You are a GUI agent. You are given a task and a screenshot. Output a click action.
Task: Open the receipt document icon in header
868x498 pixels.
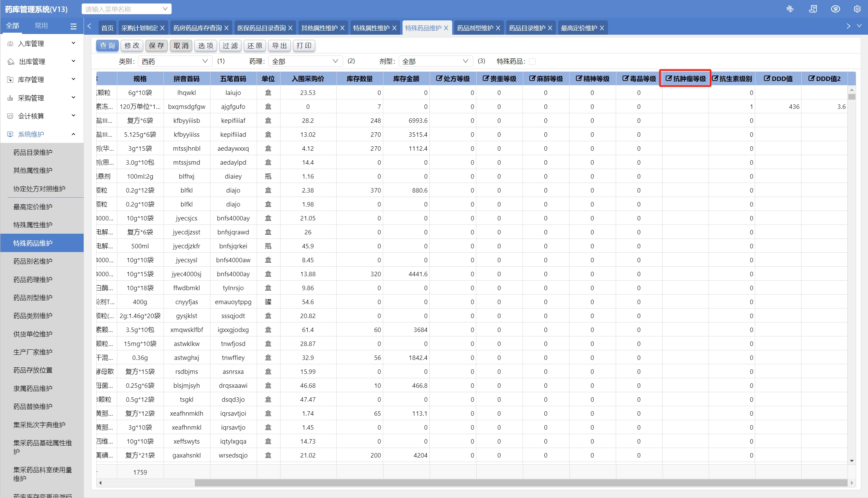point(813,9)
